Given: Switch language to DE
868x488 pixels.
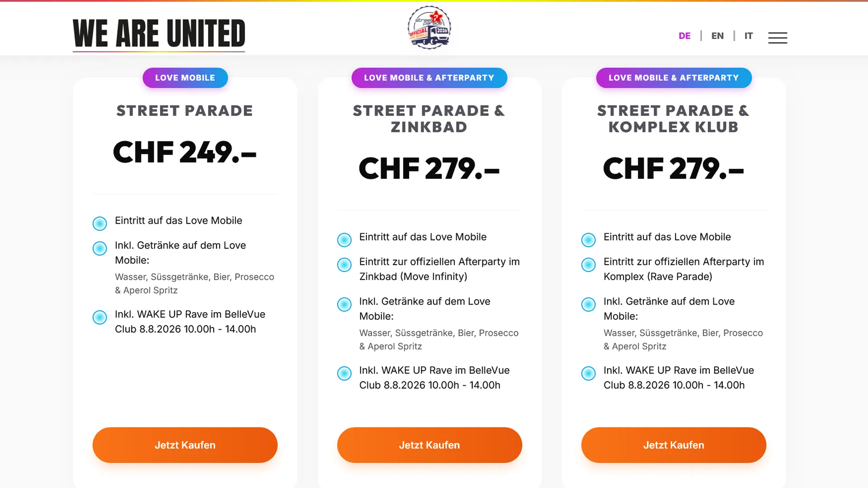Looking at the screenshot, I should click(684, 36).
